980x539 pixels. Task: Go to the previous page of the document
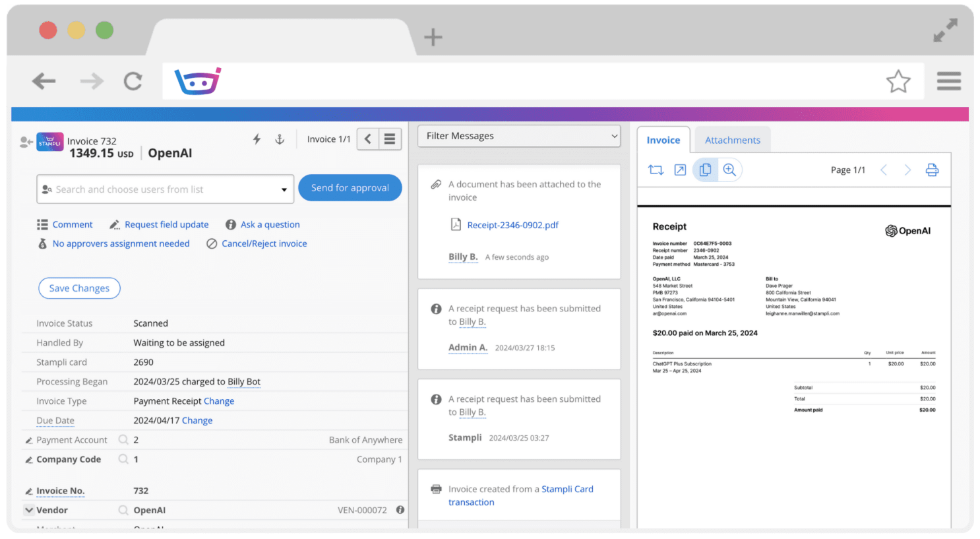[884, 170]
